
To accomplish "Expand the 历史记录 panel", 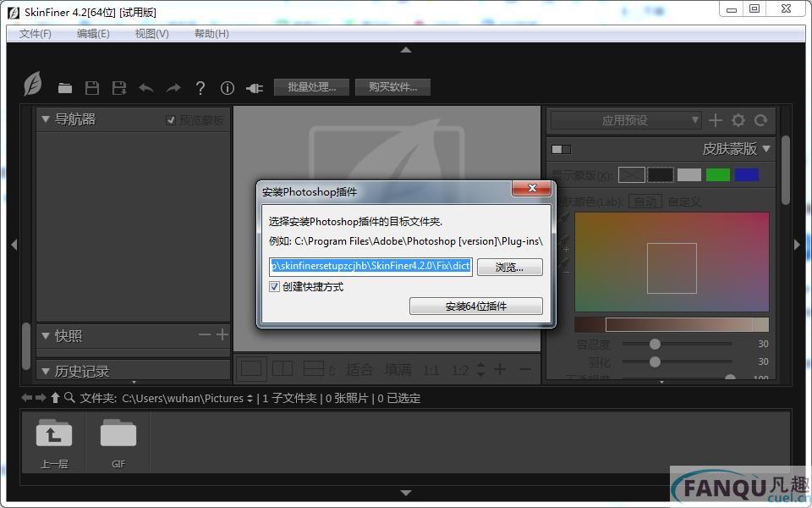I will (x=46, y=371).
